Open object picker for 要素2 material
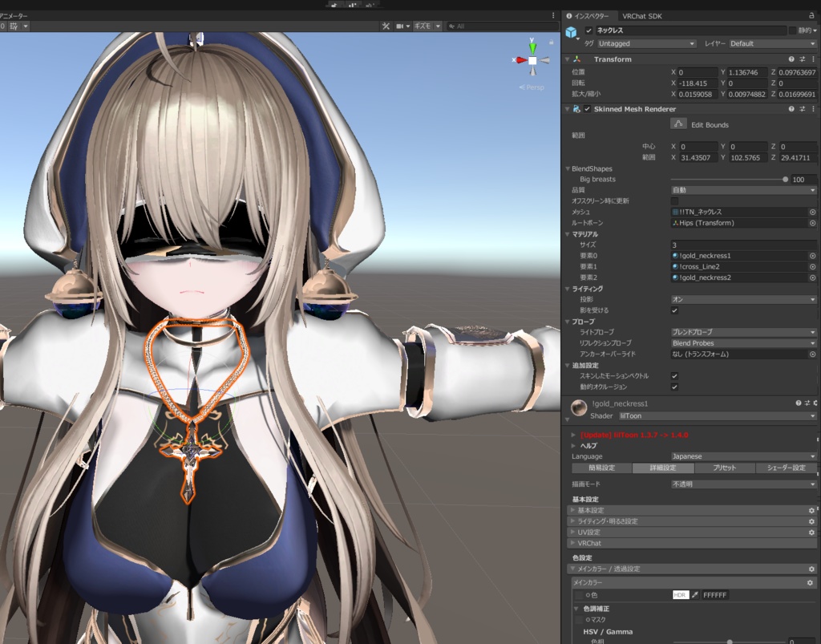 point(813,278)
